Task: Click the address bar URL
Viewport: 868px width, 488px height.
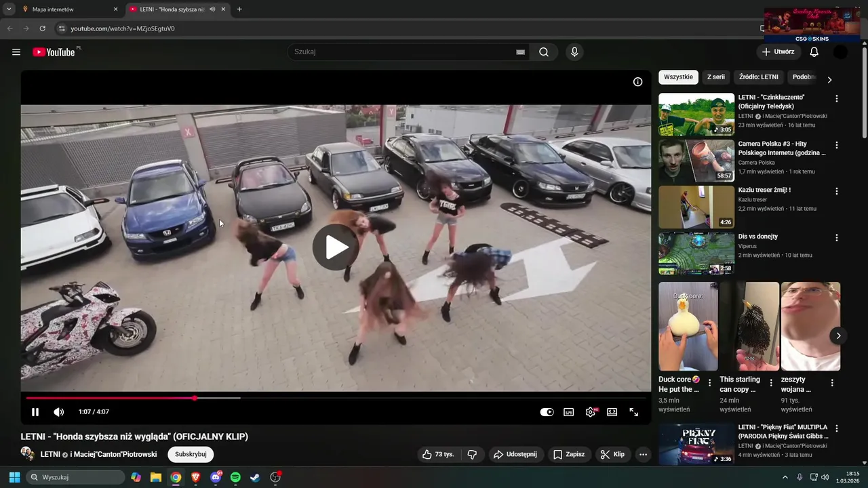Action: (x=123, y=28)
